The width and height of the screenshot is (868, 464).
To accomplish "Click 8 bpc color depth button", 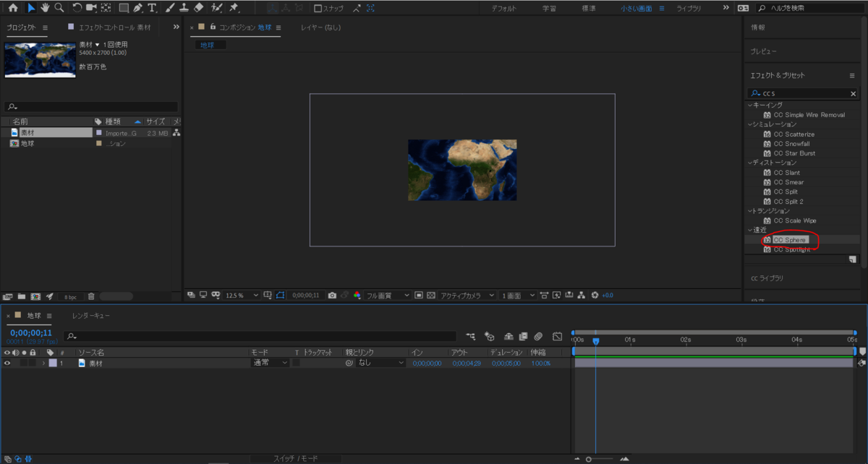I will [x=70, y=296].
